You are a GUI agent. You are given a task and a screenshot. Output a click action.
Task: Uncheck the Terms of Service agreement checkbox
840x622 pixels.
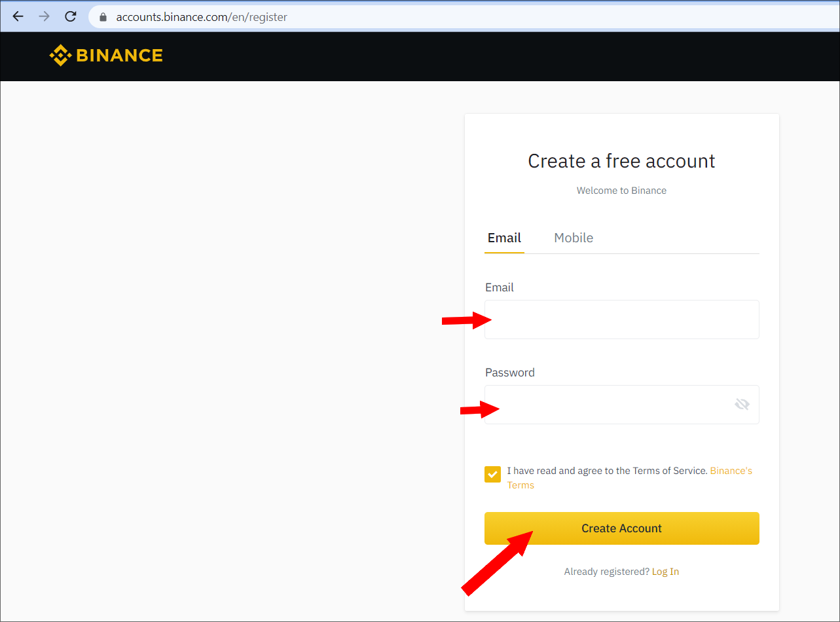492,474
